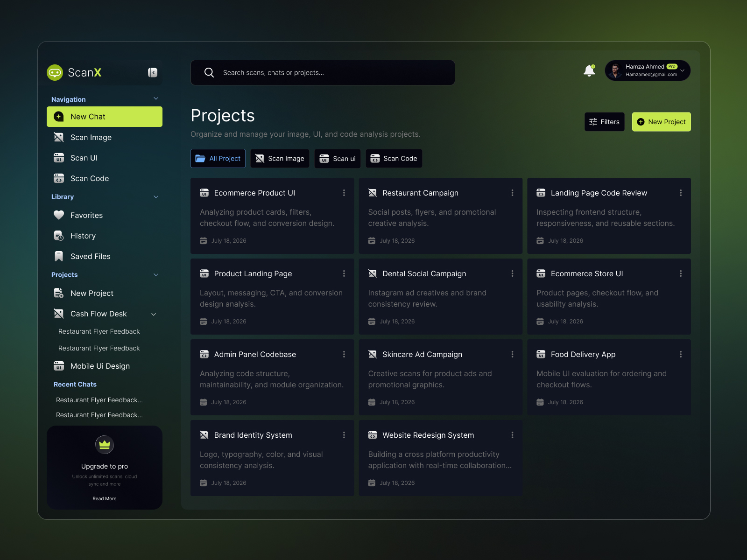The image size is (747, 560).
Task: Open the Restaurant Campaign project title
Action: [x=420, y=193]
